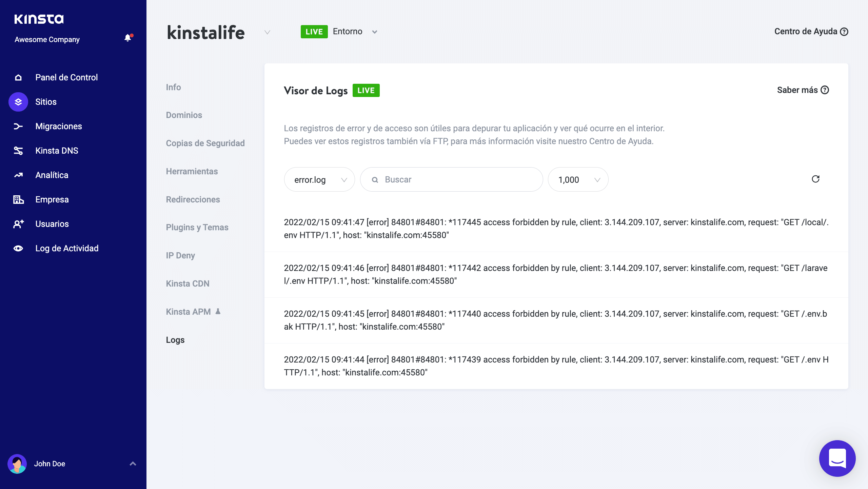868x489 pixels.
Task: Click the notification bell icon
Action: click(128, 38)
